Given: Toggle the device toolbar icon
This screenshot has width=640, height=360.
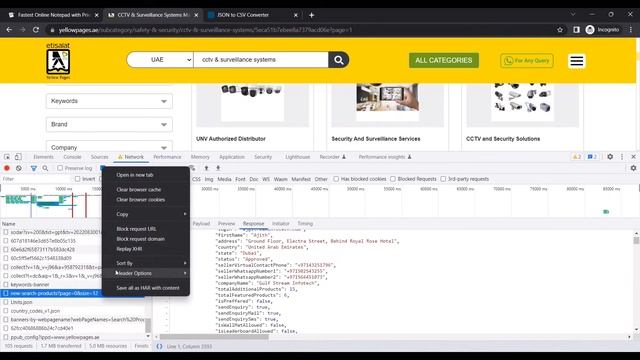Looking at the screenshot, I should coord(18,157).
